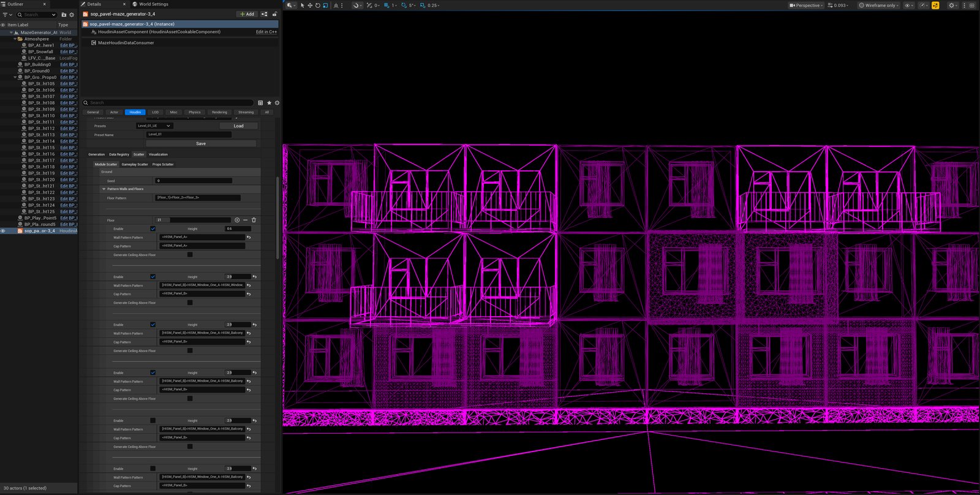Viewport: 980px width, 495px height.
Task: Click the Outliner add folder icon
Action: [64, 15]
